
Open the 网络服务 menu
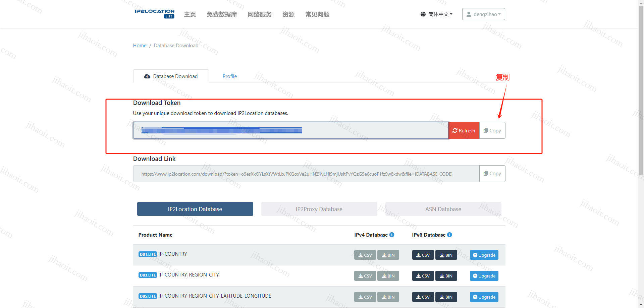click(x=260, y=14)
